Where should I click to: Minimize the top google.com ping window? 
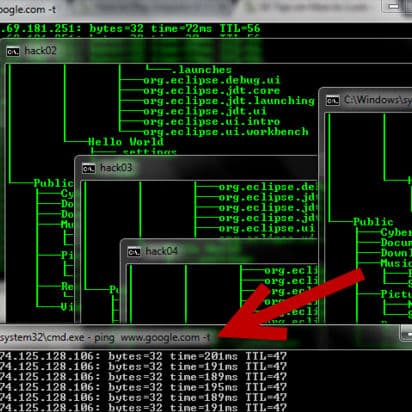click(394, 6)
